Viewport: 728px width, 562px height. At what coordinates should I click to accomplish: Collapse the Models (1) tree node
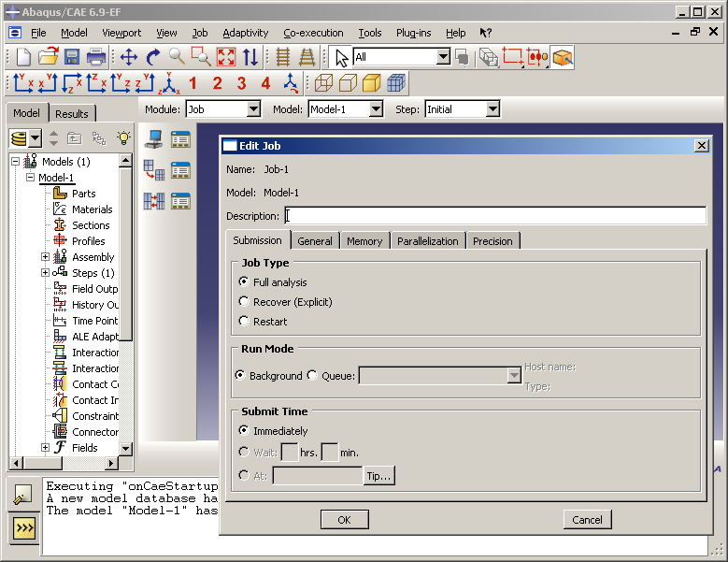pyautogui.click(x=15, y=162)
